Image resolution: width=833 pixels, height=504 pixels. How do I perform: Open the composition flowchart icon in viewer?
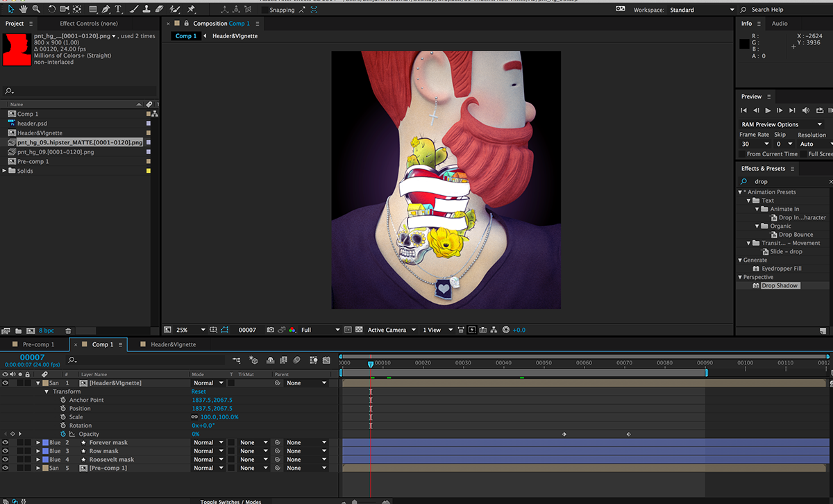[494, 330]
